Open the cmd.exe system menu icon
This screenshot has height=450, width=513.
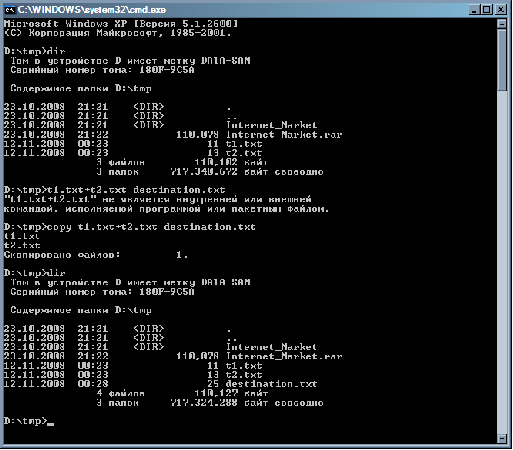10,10
